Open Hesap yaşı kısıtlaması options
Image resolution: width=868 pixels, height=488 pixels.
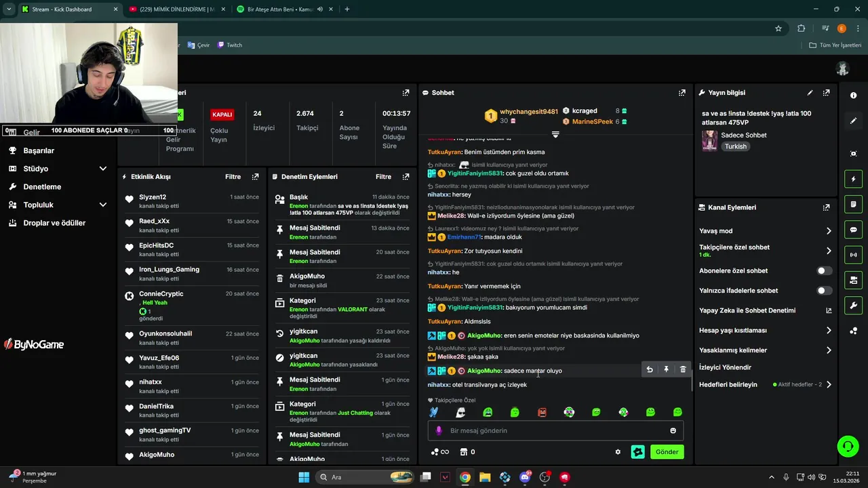point(766,331)
